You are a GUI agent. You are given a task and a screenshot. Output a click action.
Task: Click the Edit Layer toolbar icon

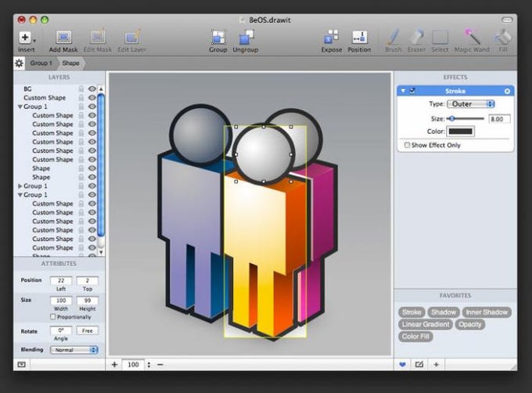(x=132, y=37)
